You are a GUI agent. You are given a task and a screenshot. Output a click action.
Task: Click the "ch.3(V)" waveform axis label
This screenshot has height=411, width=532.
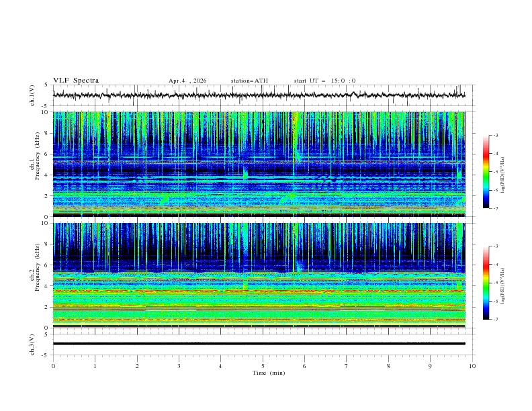point(32,345)
